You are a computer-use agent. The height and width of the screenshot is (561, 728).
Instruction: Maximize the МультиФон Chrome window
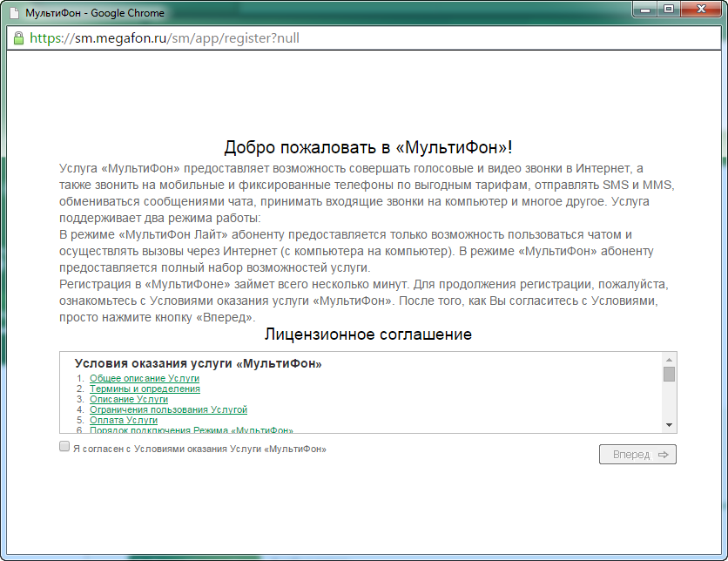[669, 10]
